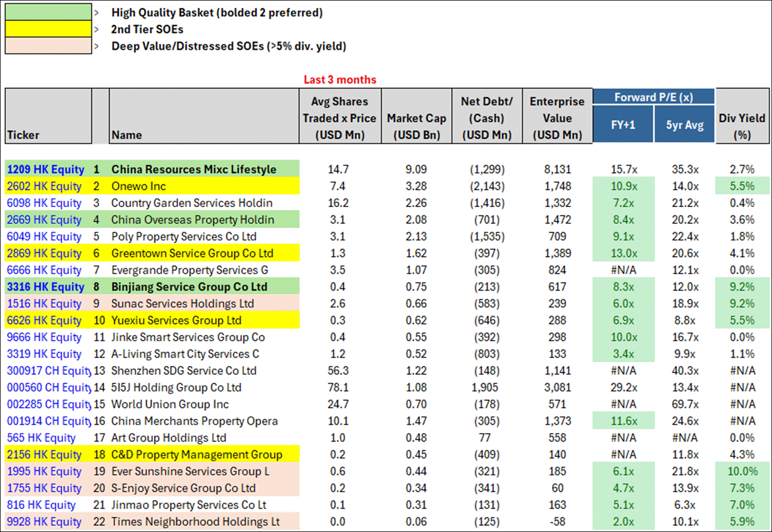
Task: Select the 10.0% dividend yield cell
Action: pyautogui.click(x=743, y=471)
